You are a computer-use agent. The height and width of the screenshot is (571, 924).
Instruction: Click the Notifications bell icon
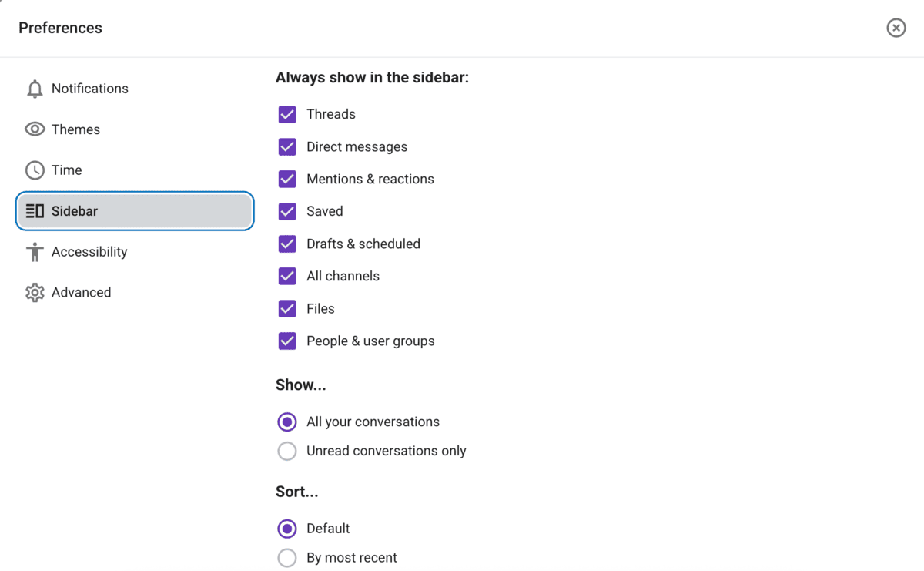tap(35, 88)
